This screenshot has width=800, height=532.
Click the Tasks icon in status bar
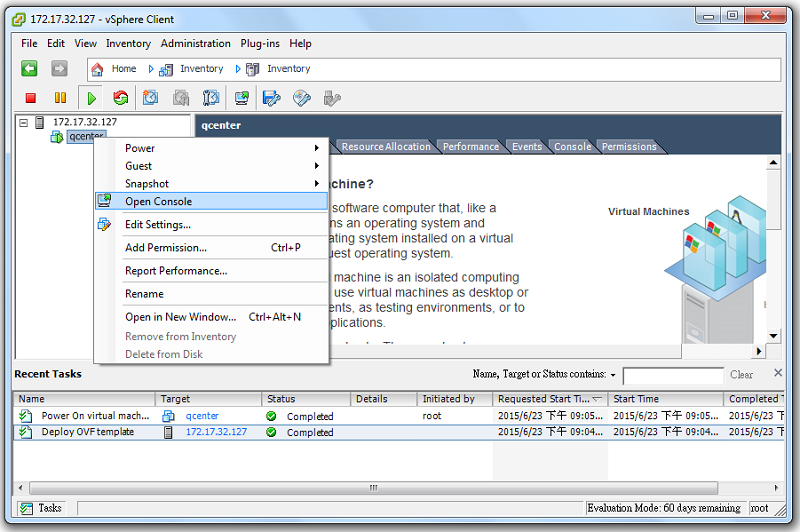point(26,508)
